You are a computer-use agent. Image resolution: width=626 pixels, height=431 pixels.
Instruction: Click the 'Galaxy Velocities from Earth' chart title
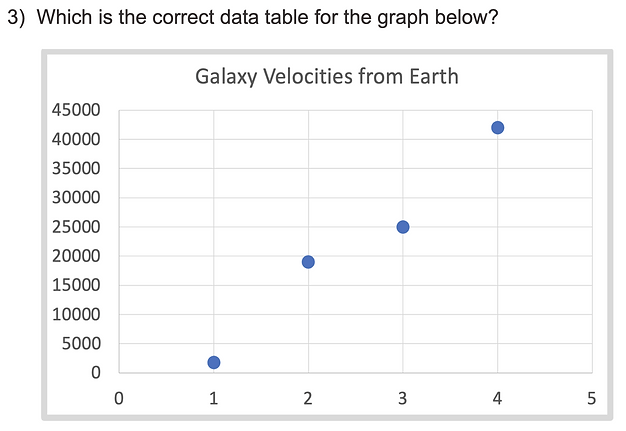327,77
